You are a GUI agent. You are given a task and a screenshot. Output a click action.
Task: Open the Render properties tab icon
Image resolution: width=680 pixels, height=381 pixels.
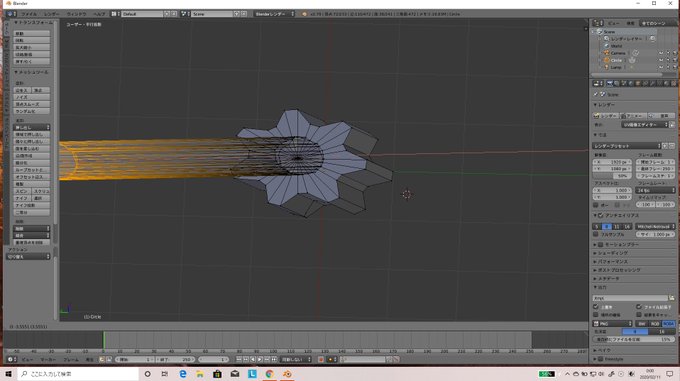coord(609,83)
